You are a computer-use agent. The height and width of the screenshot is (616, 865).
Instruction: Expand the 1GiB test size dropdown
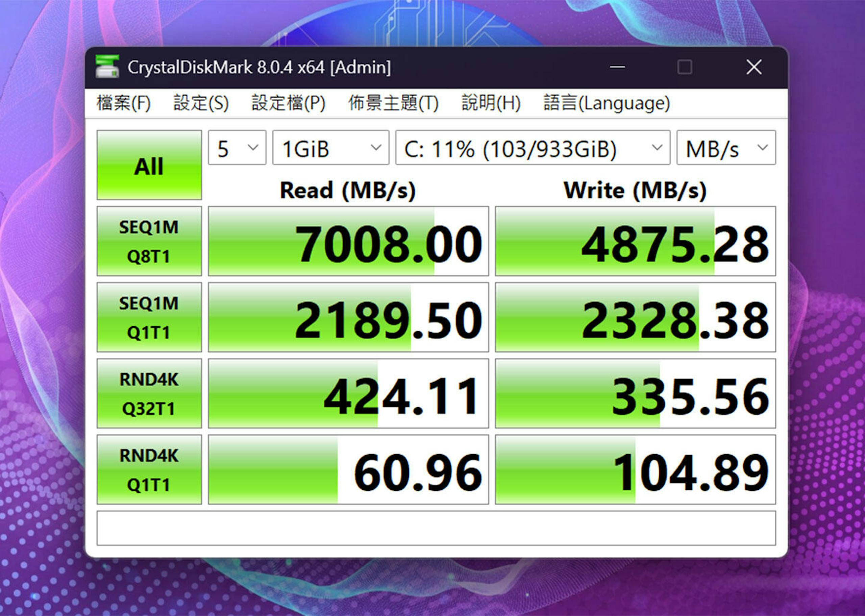point(331,148)
